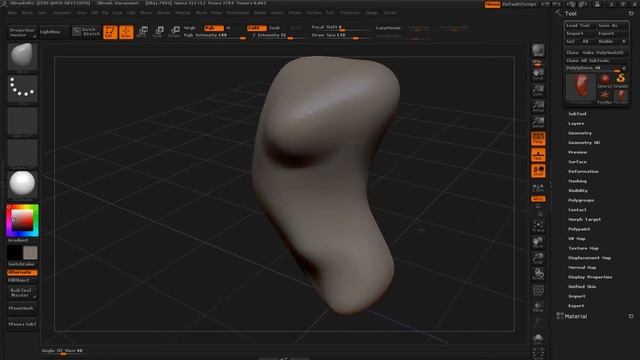Click the Scroll view icon on right shelf
Image resolution: width=640 pixels, height=360 pixels.
538,74
